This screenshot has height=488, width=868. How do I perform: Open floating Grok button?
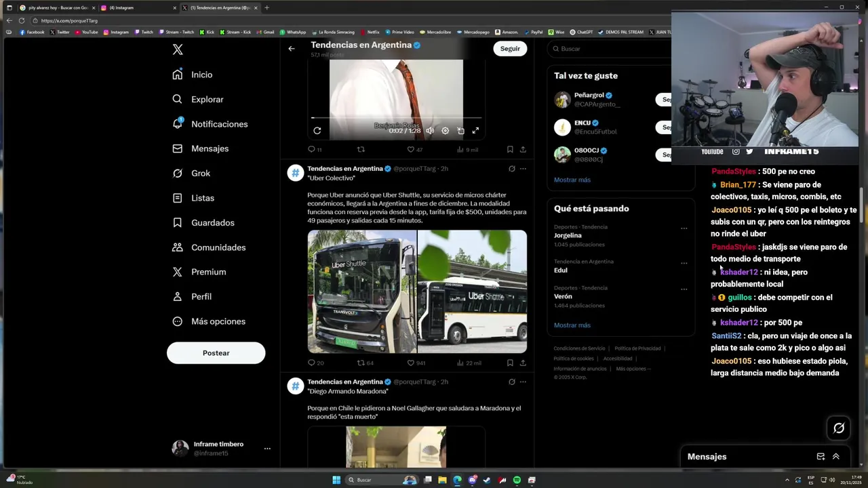click(839, 428)
